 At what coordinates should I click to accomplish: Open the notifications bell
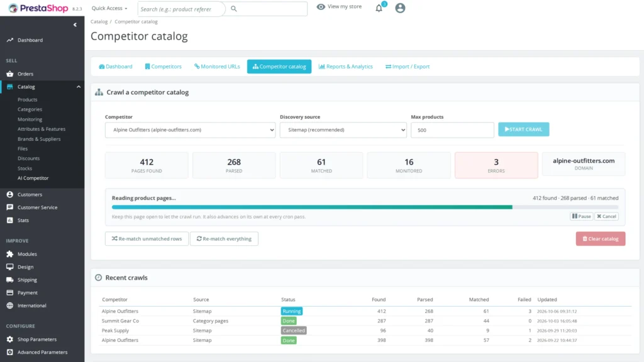click(379, 8)
